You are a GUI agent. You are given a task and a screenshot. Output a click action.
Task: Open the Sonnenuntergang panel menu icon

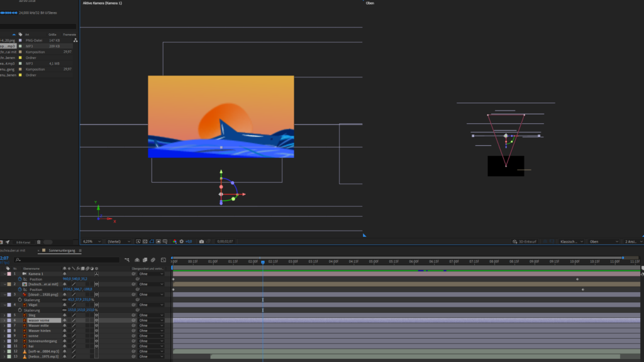point(80,250)
